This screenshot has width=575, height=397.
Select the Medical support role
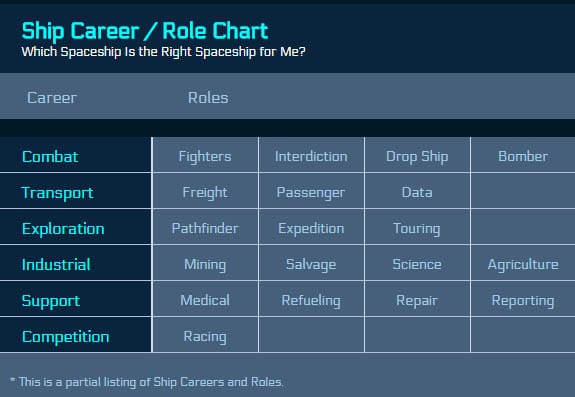point(205,300)
